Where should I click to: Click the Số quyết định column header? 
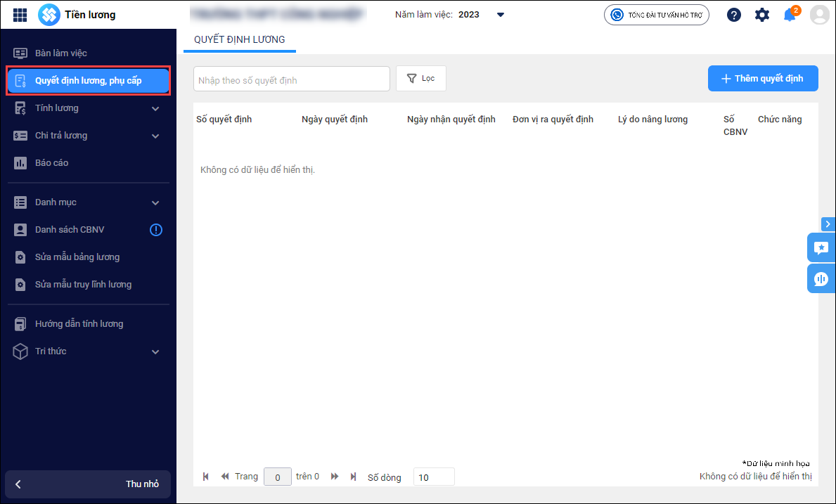tap(224, 119)
